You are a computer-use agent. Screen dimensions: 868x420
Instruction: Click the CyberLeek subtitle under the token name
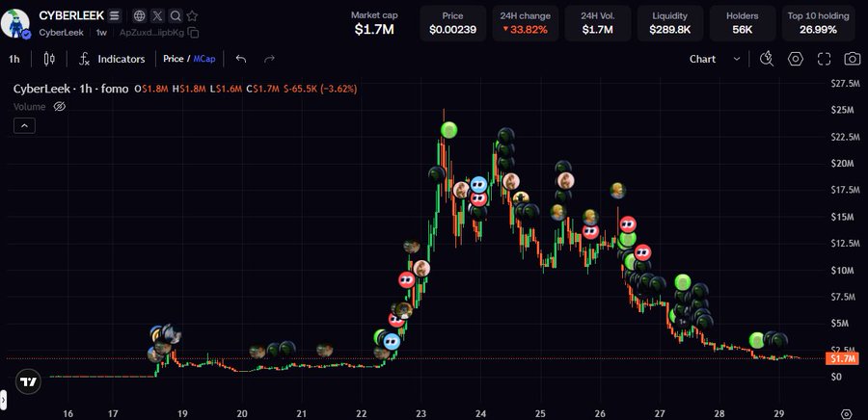[62, 33]
